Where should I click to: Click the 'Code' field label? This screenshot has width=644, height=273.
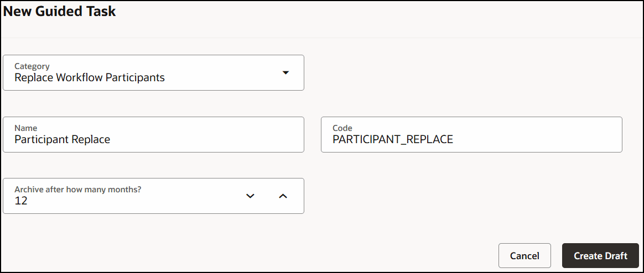(342, 128)
